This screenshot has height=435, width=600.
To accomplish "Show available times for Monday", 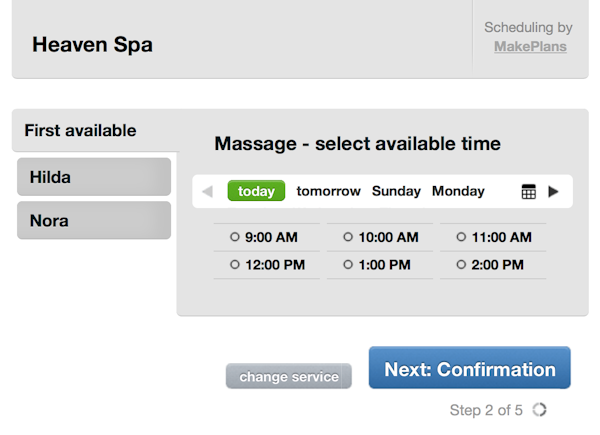I will click(458, 191).
